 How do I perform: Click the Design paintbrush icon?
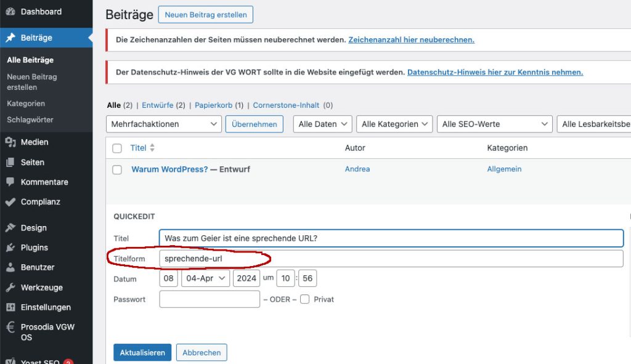[x=10, y=228]
